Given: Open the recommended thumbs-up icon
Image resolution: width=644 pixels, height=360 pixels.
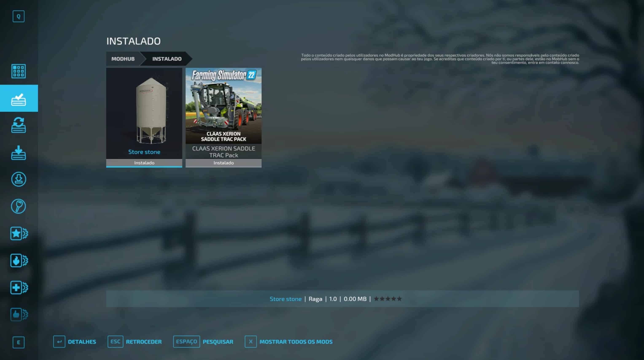Looking at the screenshot, I should coord(19,314).
